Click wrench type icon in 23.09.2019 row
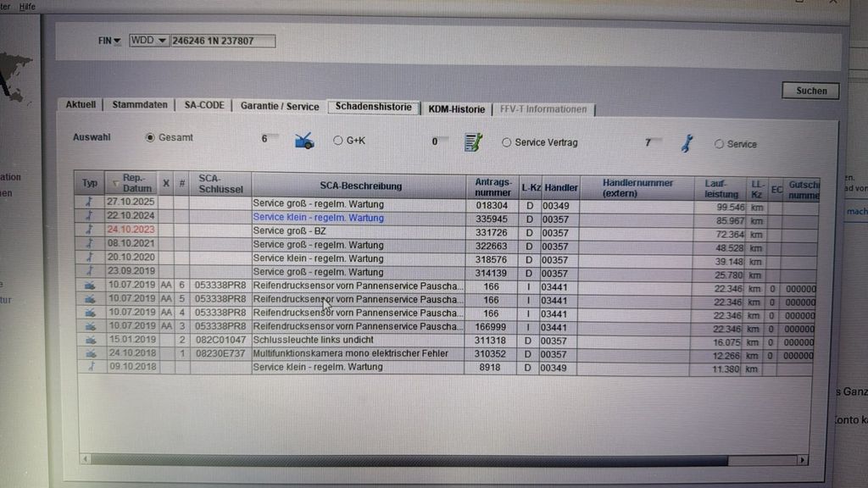This screenshot has width=868, height=488. (x=90, y=271)
